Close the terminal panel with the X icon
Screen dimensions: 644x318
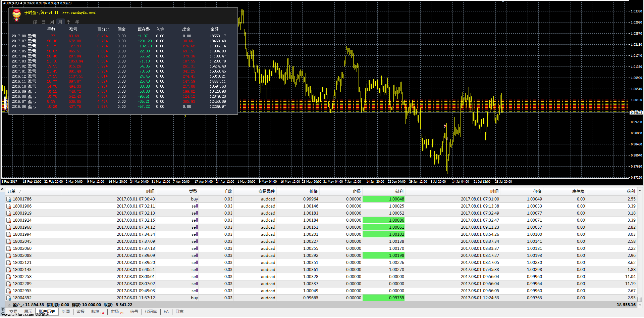point(2,189)
